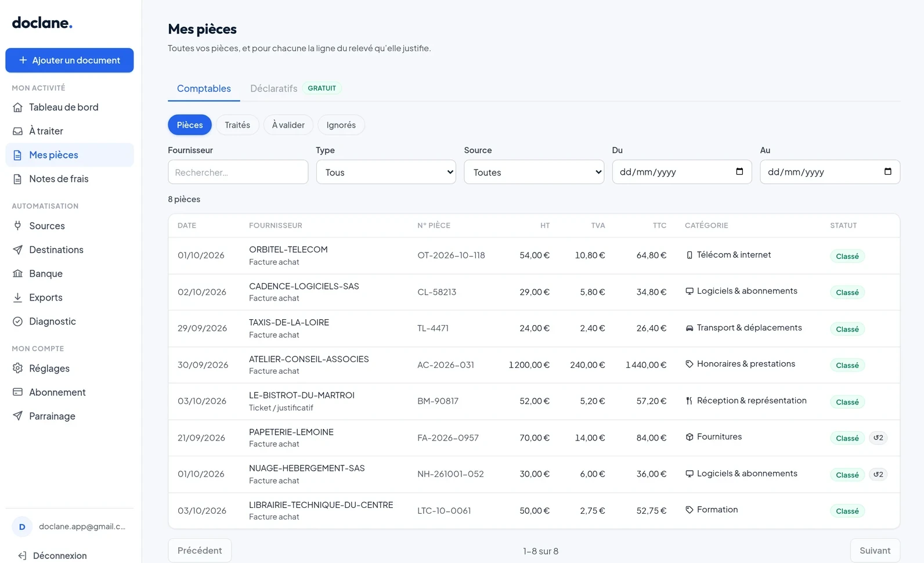Open calendar picker in Du field
The image size is (924, 563).
coord(739,172)
